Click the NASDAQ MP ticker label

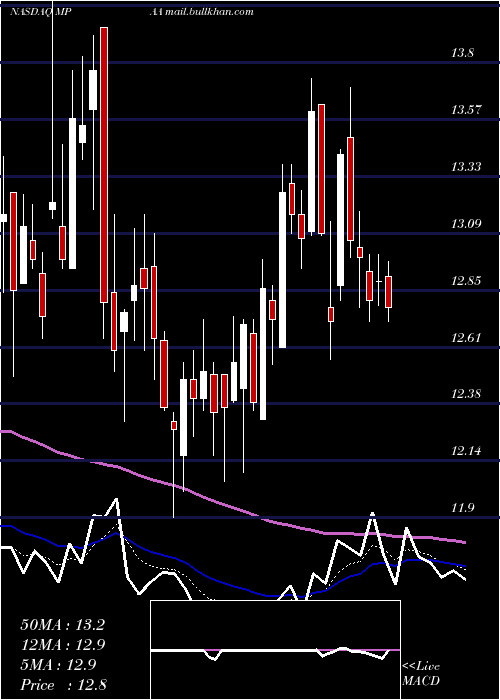click(x=39, y=12)
